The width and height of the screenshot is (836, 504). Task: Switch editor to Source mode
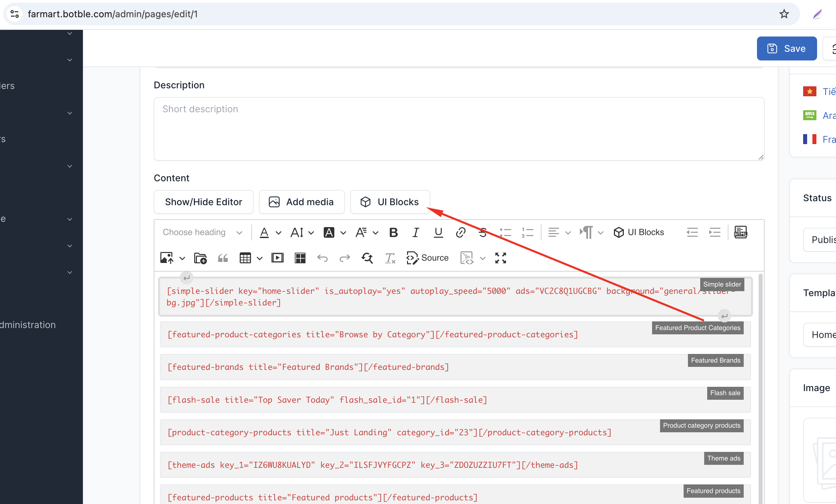pos(428,258)
